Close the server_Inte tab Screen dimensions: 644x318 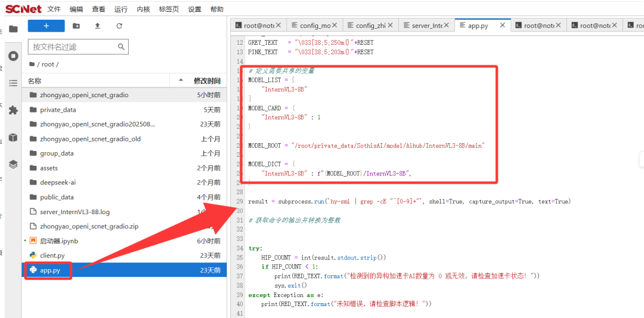coord(447,26)
